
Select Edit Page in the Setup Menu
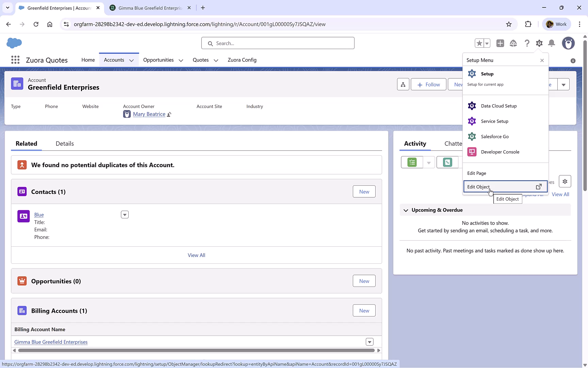pyautogui.click(x=476, y=173)
